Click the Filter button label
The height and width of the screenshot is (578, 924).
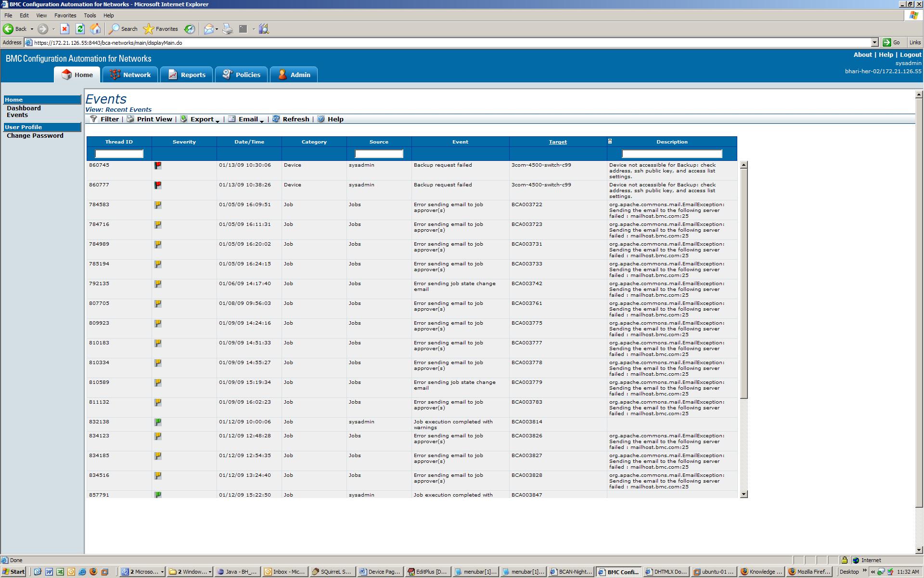click(x=109, y=119)
